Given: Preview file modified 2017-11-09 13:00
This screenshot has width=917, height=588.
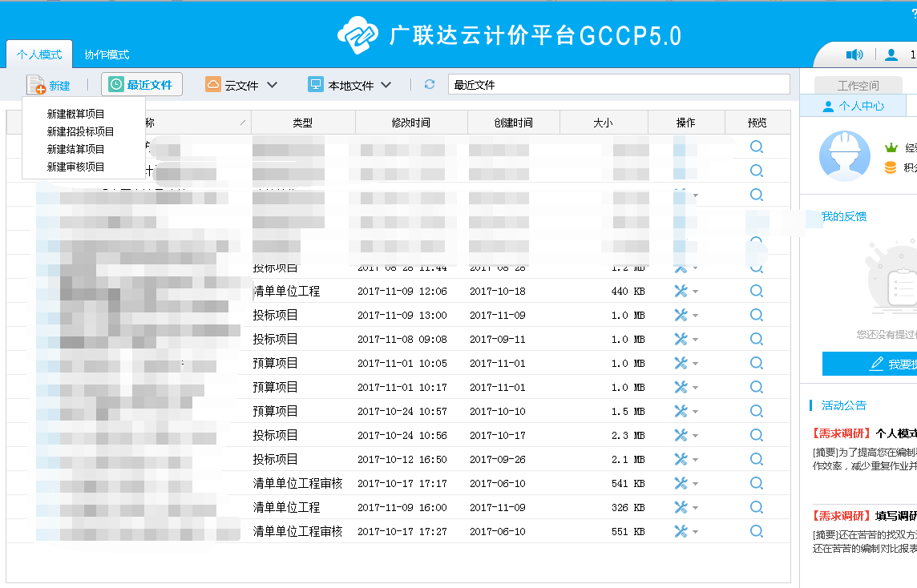Looking at the screenshot, I should [x=757, y=315].
